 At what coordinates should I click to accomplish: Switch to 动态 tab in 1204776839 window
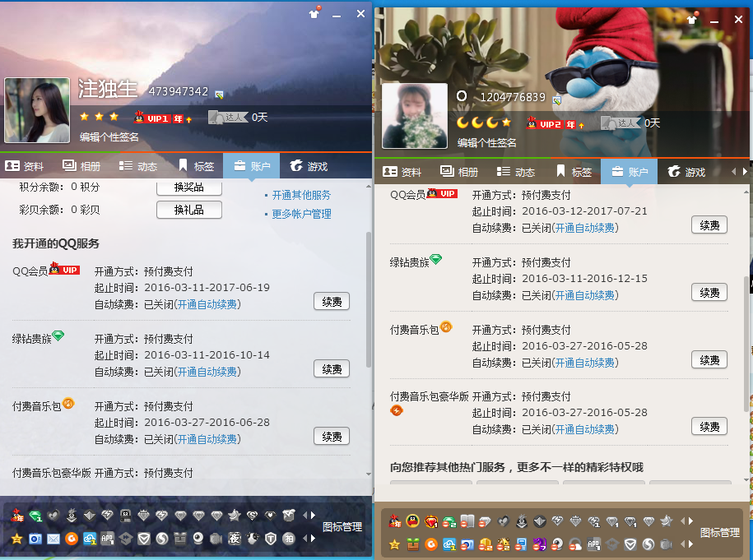pyautogui.click(x=516, y=172)
